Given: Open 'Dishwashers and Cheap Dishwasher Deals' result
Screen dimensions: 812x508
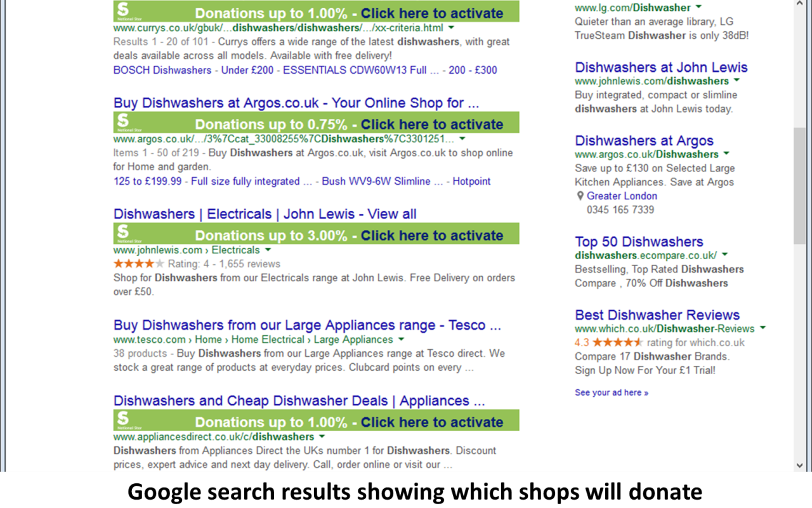Looking at the screenshot, I should [x=299, y=401].
